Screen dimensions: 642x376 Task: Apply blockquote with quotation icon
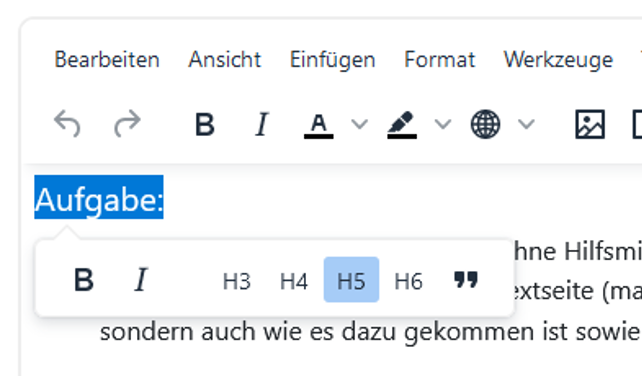click(466, 280)
